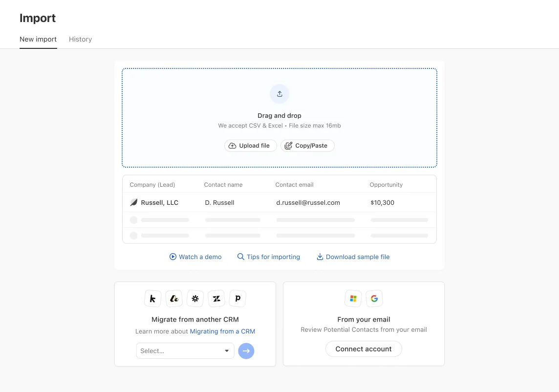559x392 pixels.
Task: Click the asterisk-shaped CRM logo icon
Action: tap(195, 299)
